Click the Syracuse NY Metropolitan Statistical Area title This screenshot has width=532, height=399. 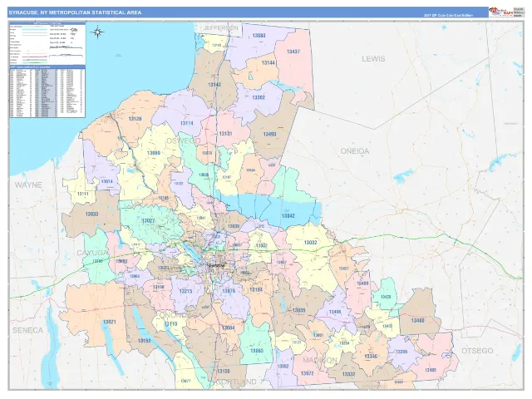click(75, 12)
